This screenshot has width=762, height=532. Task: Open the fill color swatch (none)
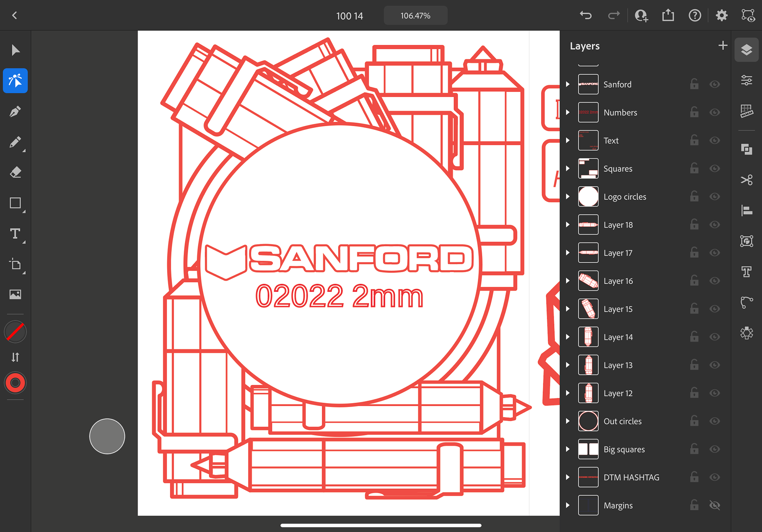click(x=15, y=332)
